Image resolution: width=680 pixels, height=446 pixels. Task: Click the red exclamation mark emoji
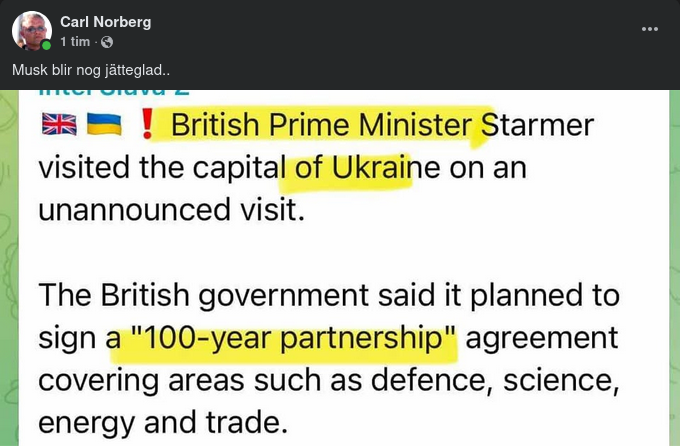(x=147, y=125)
